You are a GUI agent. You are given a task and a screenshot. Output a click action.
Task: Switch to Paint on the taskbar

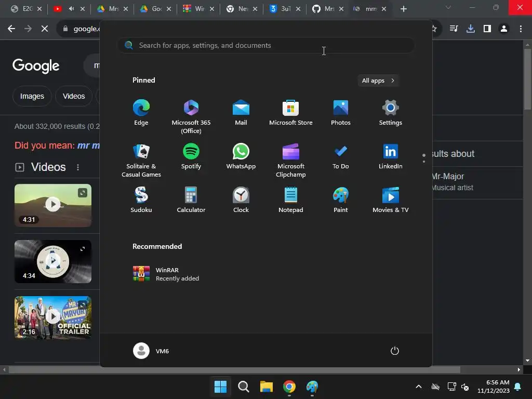[312, 387]
